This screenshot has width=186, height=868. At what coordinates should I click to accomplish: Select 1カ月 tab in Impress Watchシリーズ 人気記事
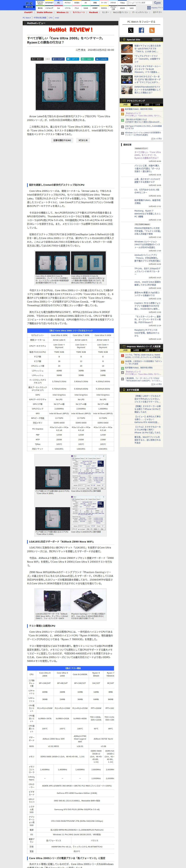click(x=158, y=350)
